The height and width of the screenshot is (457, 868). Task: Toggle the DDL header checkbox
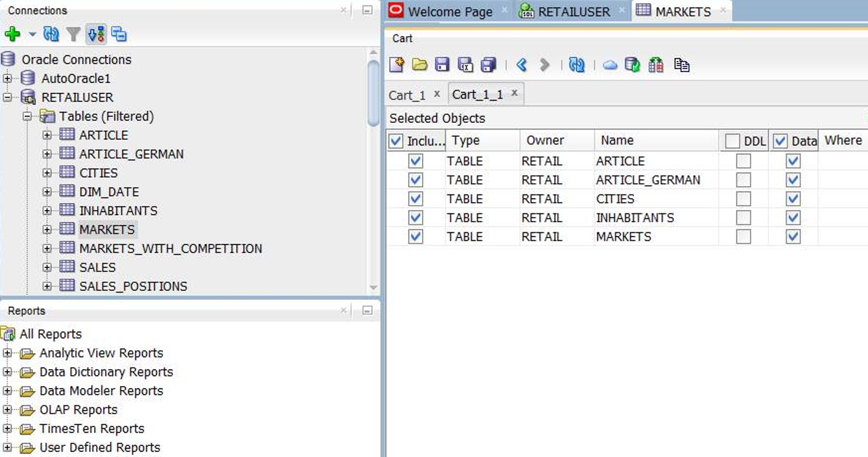732,141
